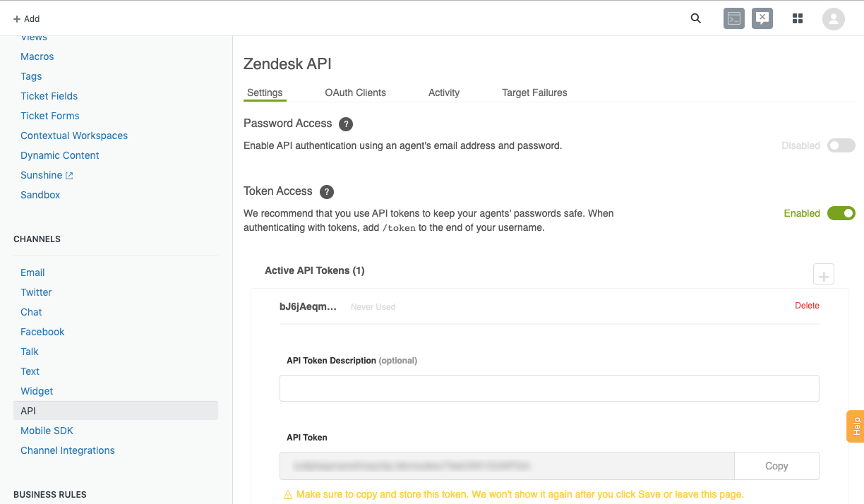Open the Activity tab

pyautogui.click(x=444, y=92)
